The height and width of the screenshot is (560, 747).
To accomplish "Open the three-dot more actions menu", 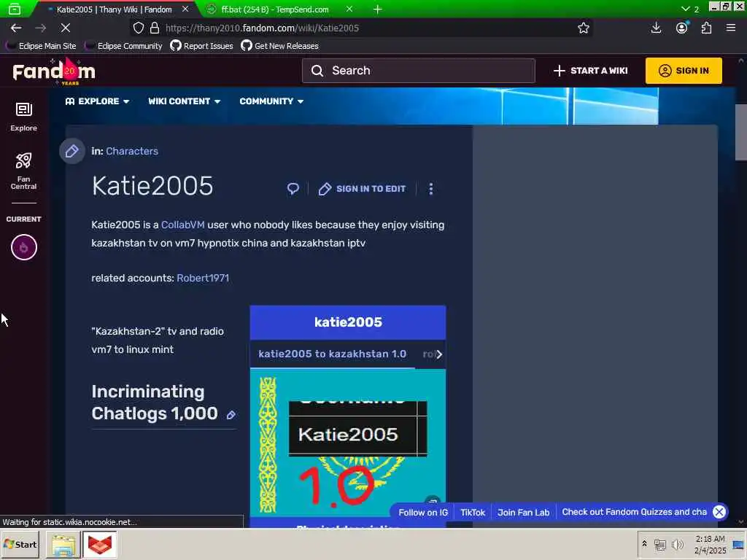I will 430,189.
